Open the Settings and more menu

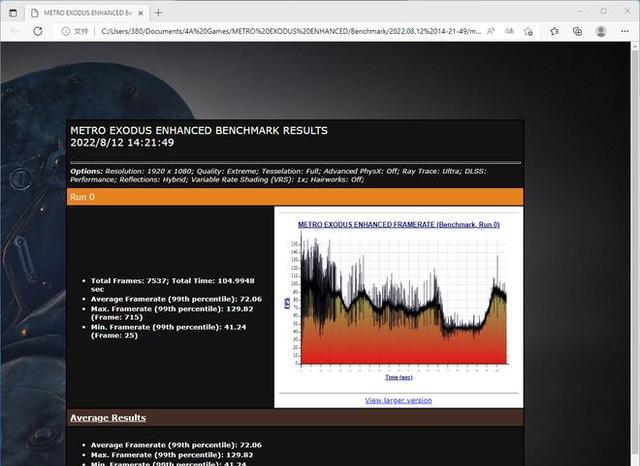(x=625, y=31)
